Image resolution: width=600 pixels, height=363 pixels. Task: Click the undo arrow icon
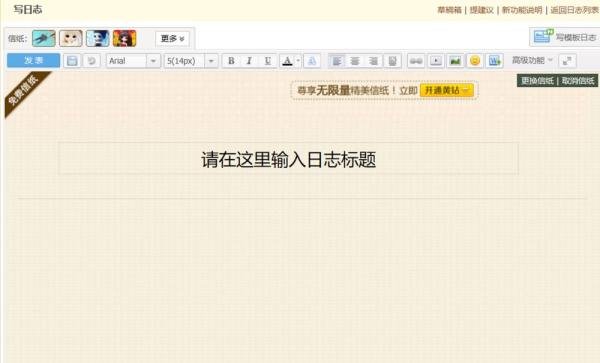point(91,61)
